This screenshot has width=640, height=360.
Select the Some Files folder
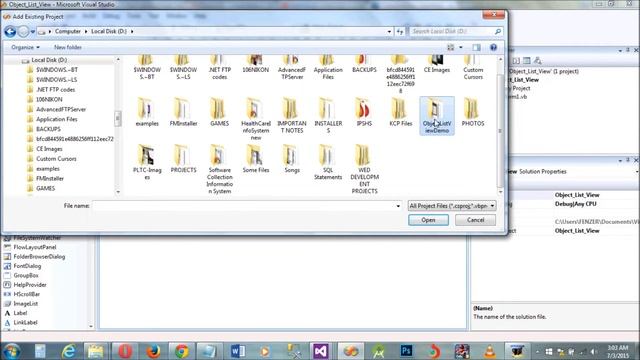[256, 159]
